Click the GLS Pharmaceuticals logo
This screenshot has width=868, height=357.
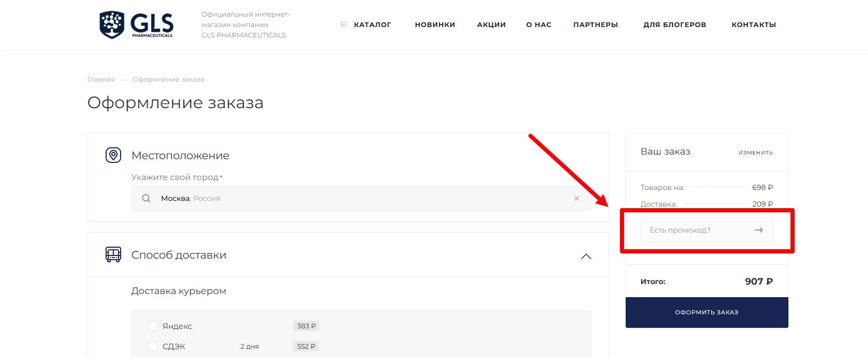136,24
